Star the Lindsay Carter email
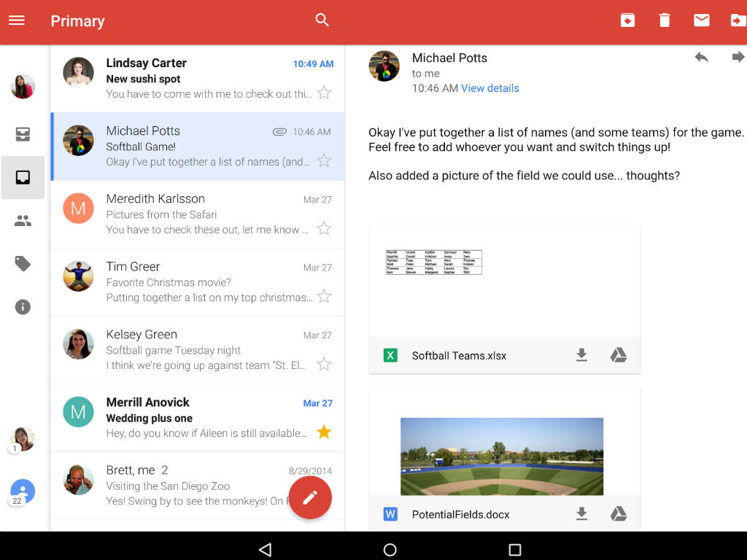Image resolution: width=747 pixels, height=560 pixels. pyautogui.click(x=324, y=93)
